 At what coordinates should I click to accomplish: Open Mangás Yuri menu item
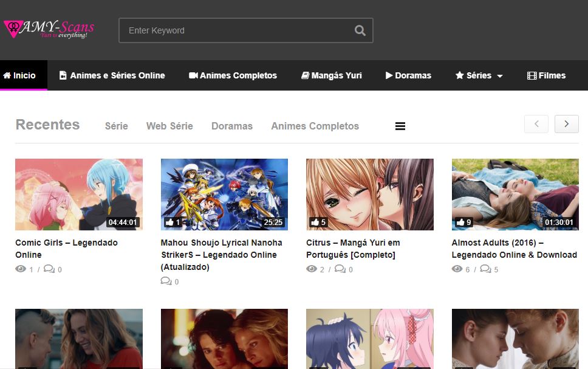332,75
